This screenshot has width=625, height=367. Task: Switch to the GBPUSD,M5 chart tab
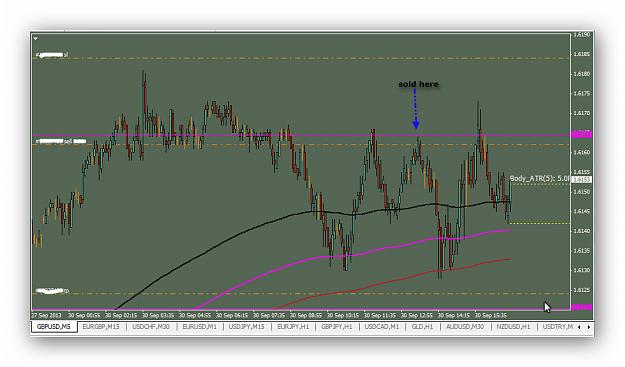(53, 327)
